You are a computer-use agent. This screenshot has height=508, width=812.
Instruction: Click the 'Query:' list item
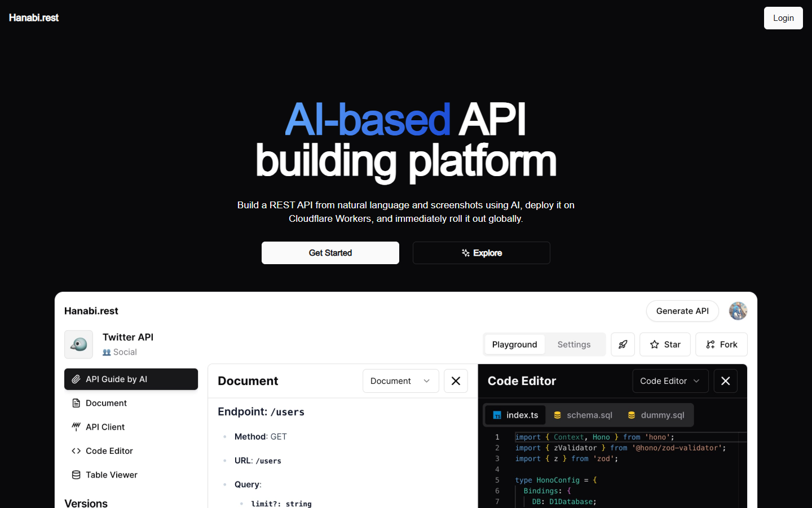click(248, 484)
